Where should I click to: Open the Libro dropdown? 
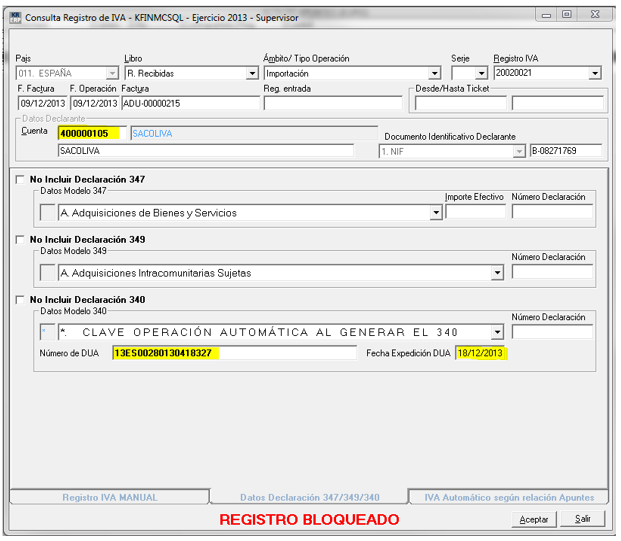pyautogui.click(x=252, y=73)
